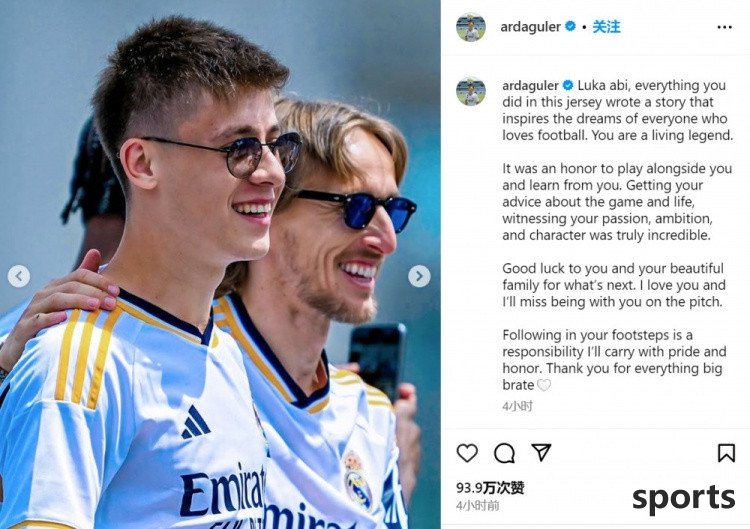Click the 4小时 timestamp under caption

point(517,406)
